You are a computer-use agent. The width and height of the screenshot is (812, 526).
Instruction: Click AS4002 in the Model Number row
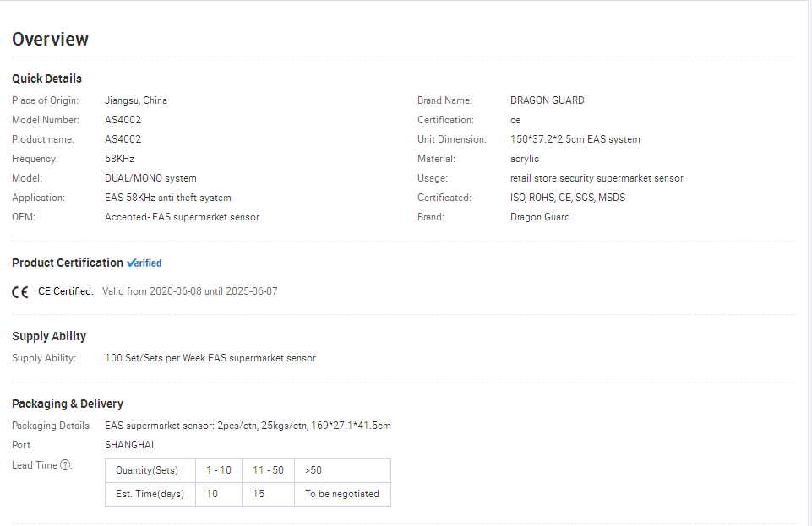pyautogui.click(x=123, y=120)
